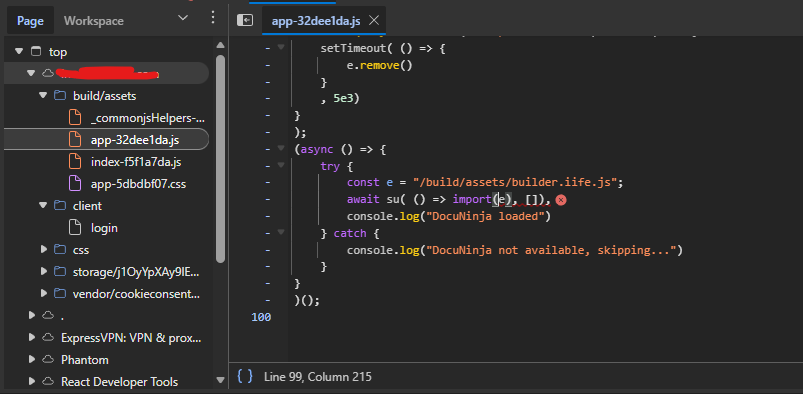Click the "DocuNinja not available, skipping..." string

pyautogui.click(x=552, y=251)
